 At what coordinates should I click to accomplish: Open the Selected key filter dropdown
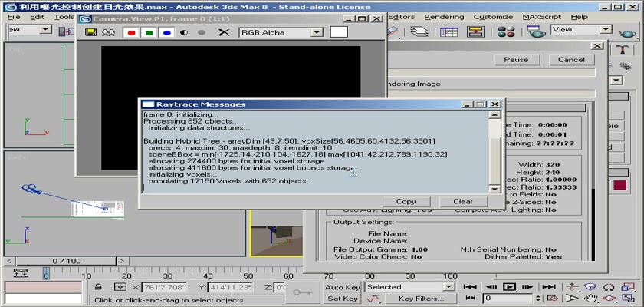[449, 287]
